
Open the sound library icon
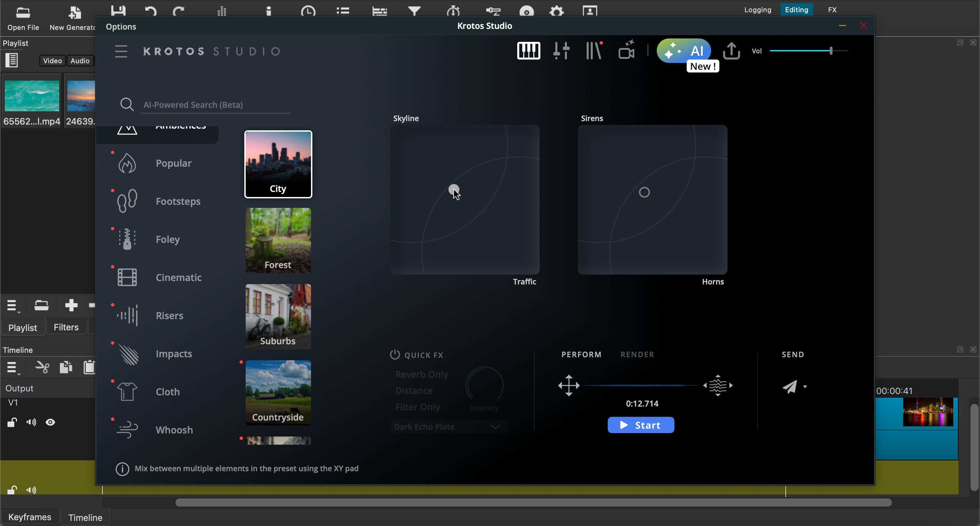click(x=594, y=51)
